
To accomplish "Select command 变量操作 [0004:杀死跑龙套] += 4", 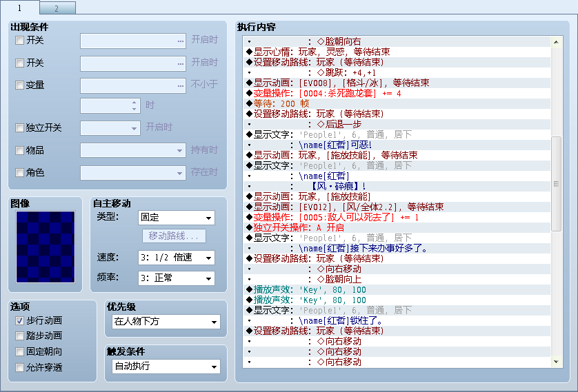I will pos(398,93).
